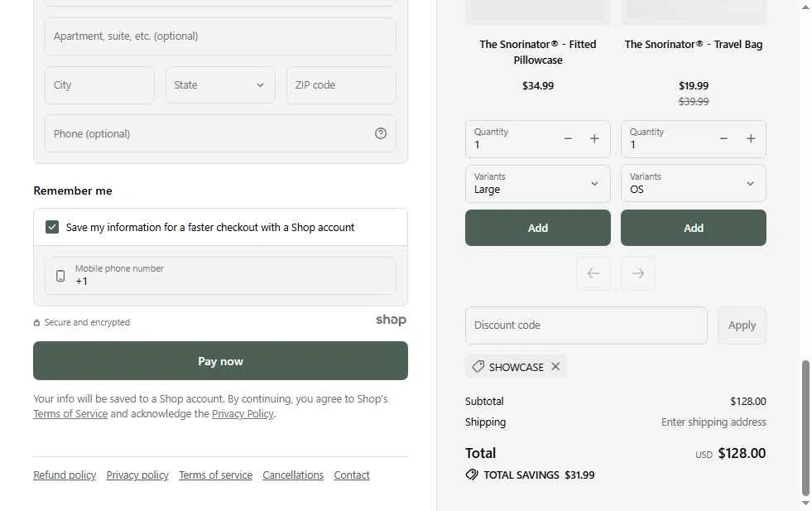
Task: Remove the SHOWCASE discount code
Action: [555, 366]
